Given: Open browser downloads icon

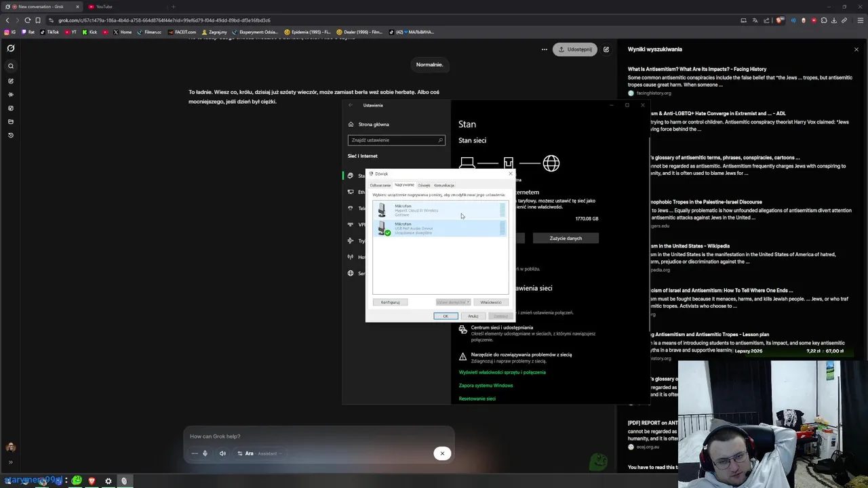Looking at the screenshot, I should tap(834, 20).
